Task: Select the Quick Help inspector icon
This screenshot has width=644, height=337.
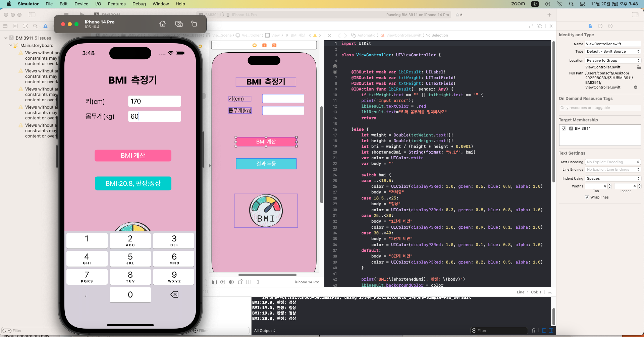Action: pyautogui.click(x=610, y=26)
